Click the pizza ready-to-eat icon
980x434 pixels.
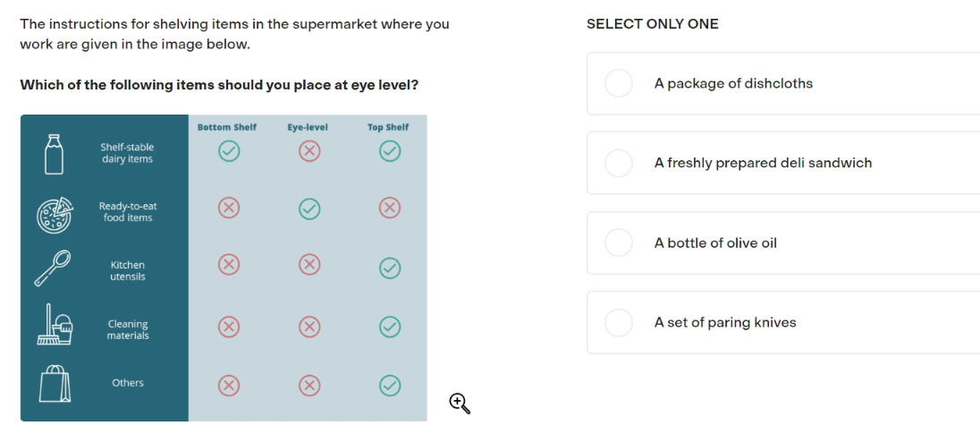pos(55,215)
